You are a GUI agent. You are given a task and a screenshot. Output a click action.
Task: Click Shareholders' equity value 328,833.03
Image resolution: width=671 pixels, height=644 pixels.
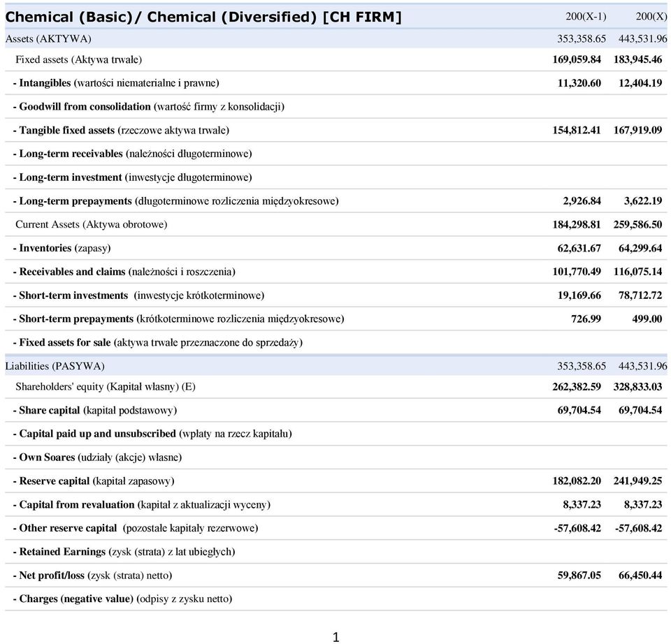pyautogui.click(x=637, y=386)
